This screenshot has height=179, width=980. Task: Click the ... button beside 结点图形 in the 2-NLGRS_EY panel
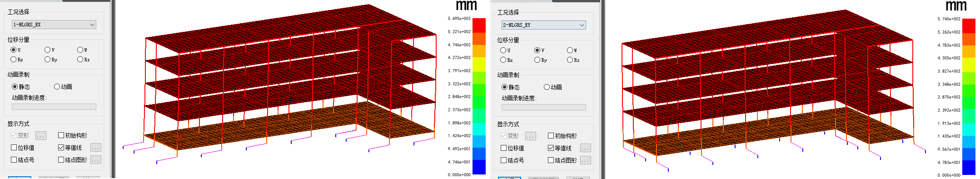585,160
